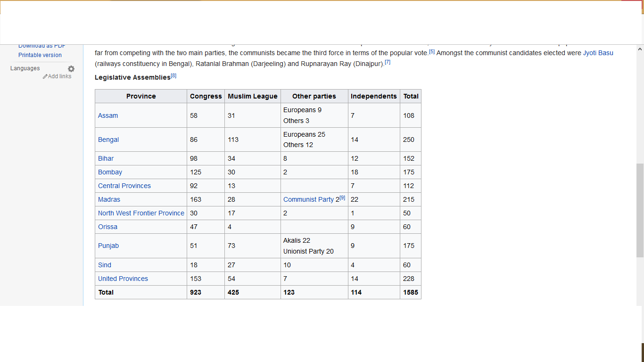Select Bengal's Others 12 entry

click(x=298, y=145)
